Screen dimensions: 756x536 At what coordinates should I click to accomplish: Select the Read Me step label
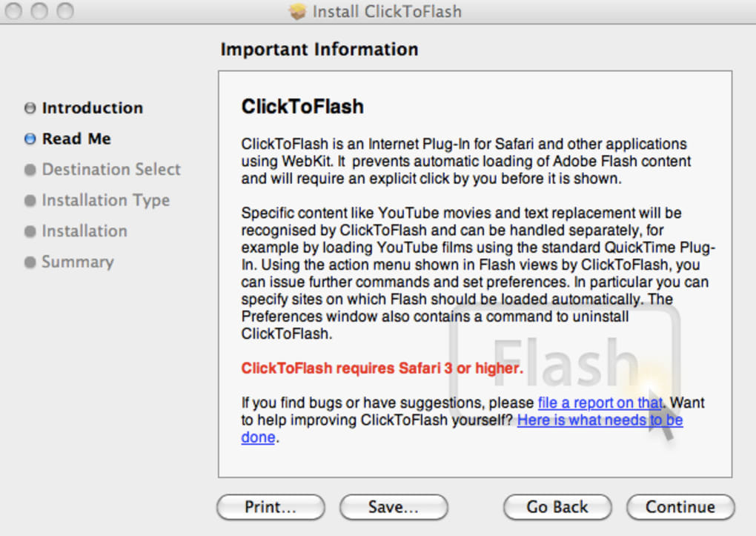click(76, 139)
